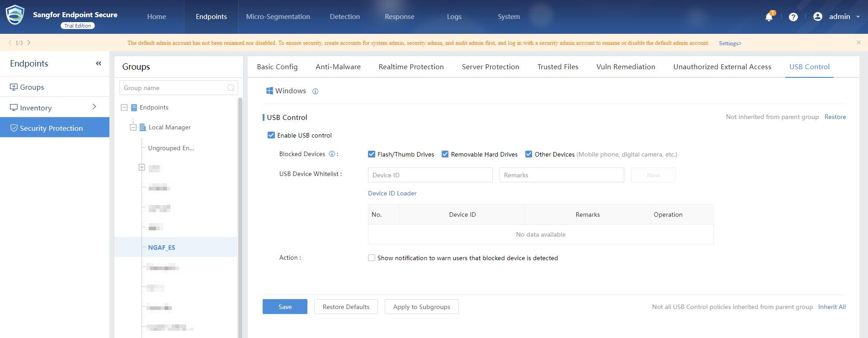Collapse the Endpoints sidebar with double-chevron icon
Image resolution: width=868 pixels, height=338 pixels.
(99, 63)
